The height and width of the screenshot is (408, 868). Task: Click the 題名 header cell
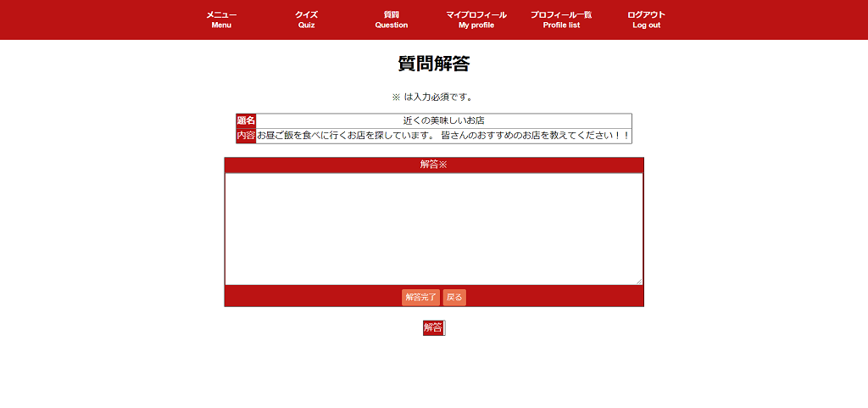pyautogui.click(x=247, y=120)
